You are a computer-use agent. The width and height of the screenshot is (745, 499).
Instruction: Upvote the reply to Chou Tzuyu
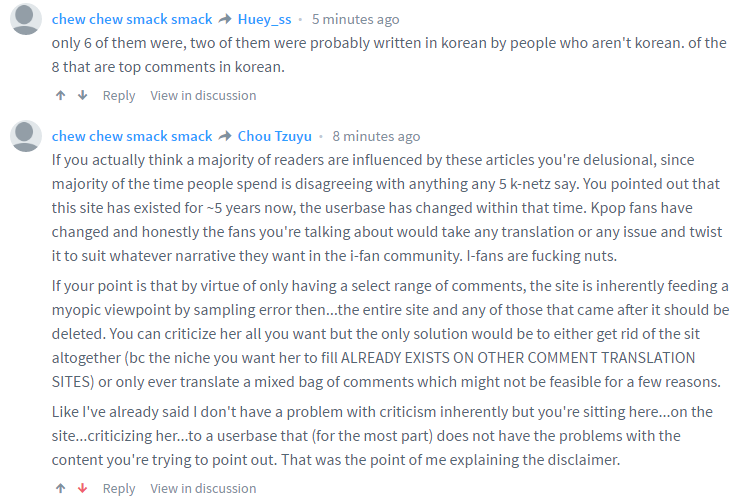click(x=61, y=489)
